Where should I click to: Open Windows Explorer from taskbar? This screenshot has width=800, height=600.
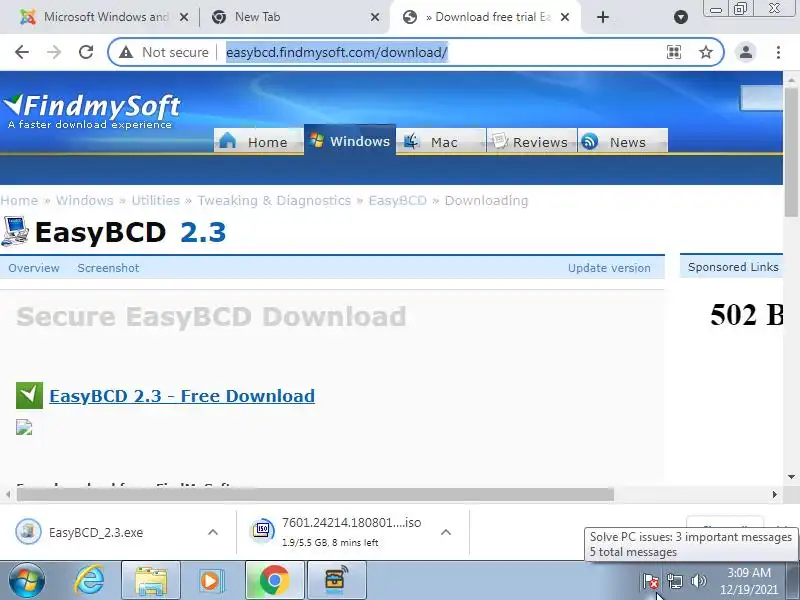pyautogui.click(x=151, y=581)
